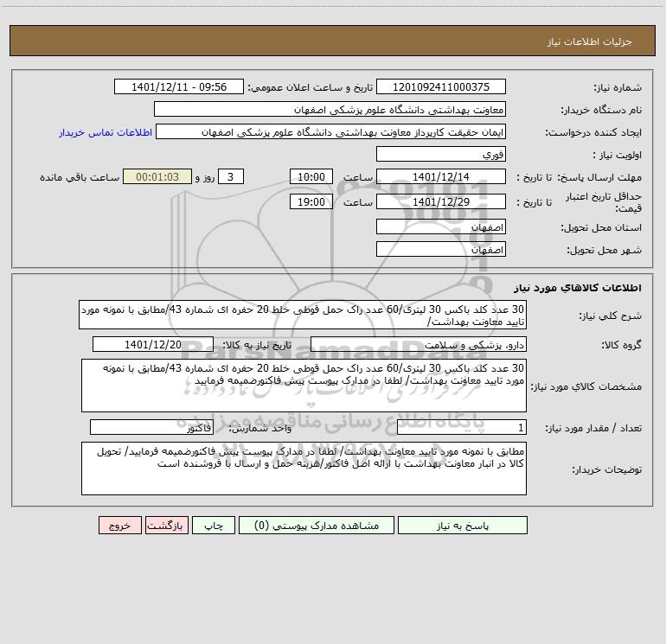Click the توضیحات خریدار label

(x=607, y=469)
